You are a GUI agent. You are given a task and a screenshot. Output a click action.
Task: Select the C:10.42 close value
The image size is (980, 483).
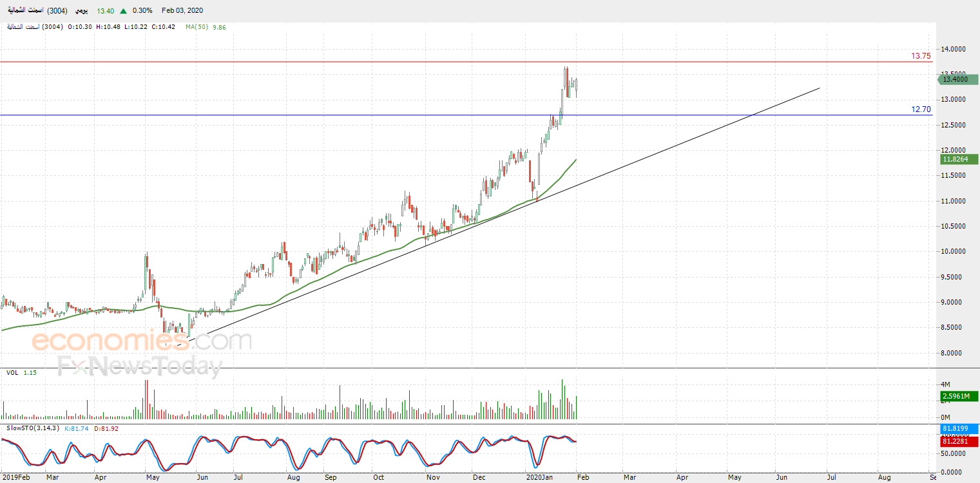pyautogui.click(x=164, y=27)
